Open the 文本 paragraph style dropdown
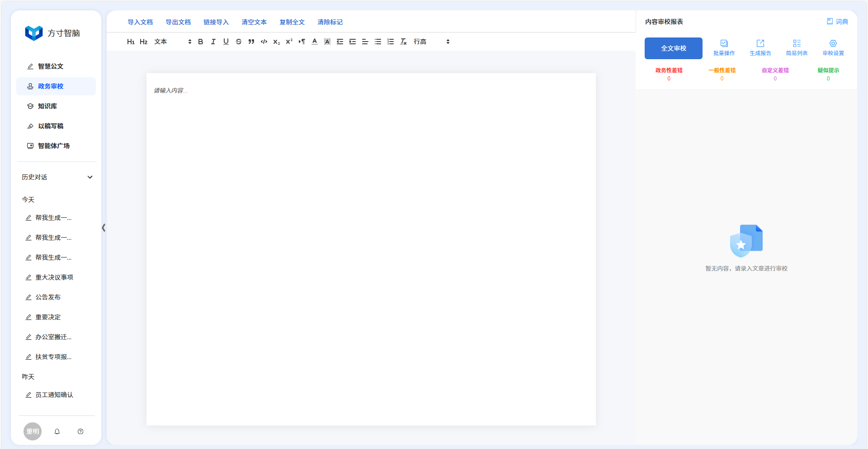 [x=172, y=42]
